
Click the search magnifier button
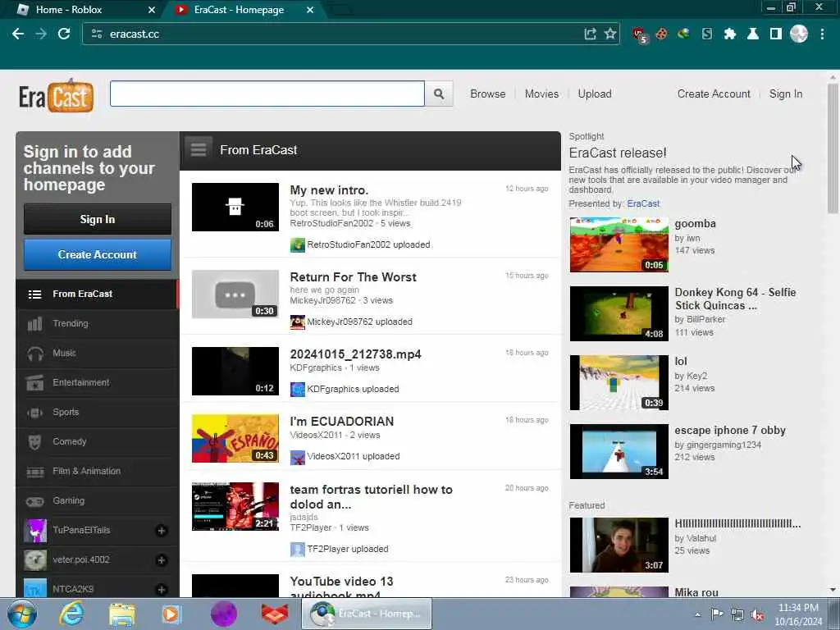(x=439, y=94)
